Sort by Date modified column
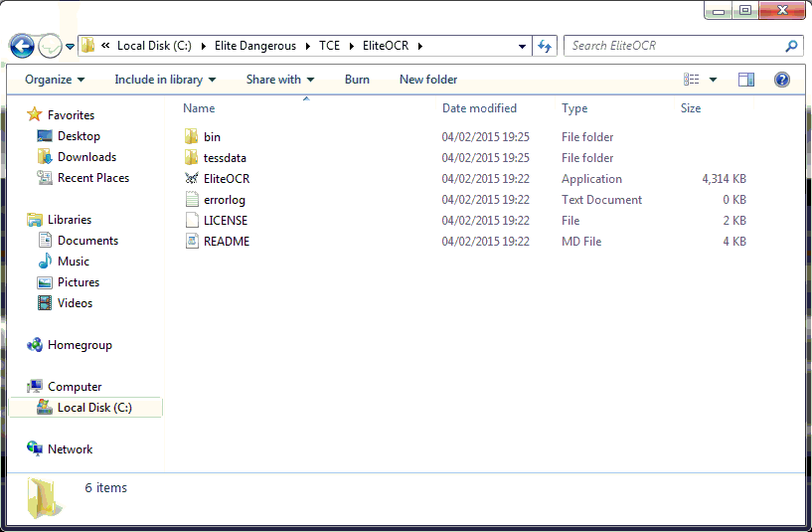Image resolution: width=812 pixels, height=532 pixels. click(x=479, y=108)
